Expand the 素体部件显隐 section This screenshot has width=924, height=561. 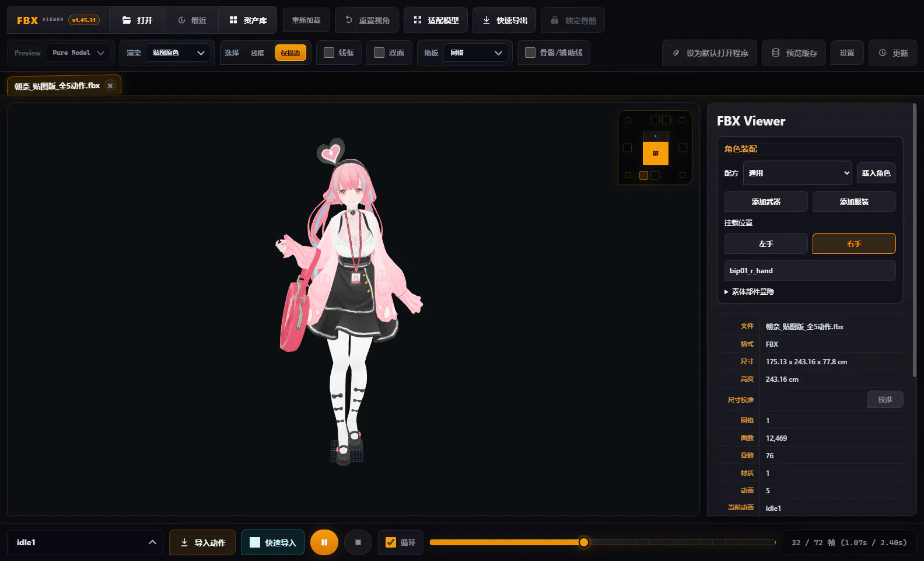pyautogui.click(x=750, y=291)
